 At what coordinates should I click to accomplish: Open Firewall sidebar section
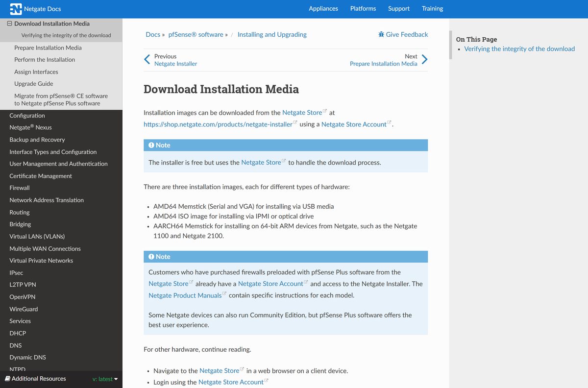click(20, 188)
